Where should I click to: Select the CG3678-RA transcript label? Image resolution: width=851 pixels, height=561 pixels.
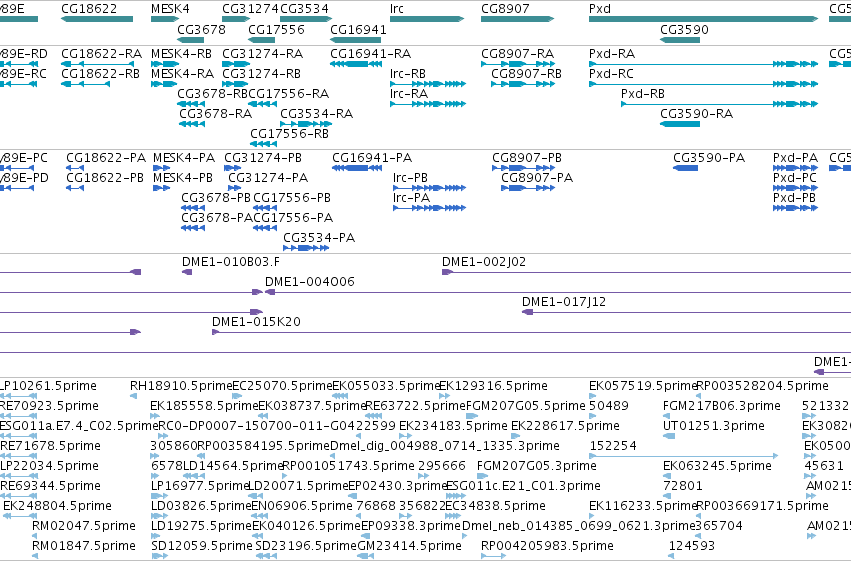click(x=215, y=114)
